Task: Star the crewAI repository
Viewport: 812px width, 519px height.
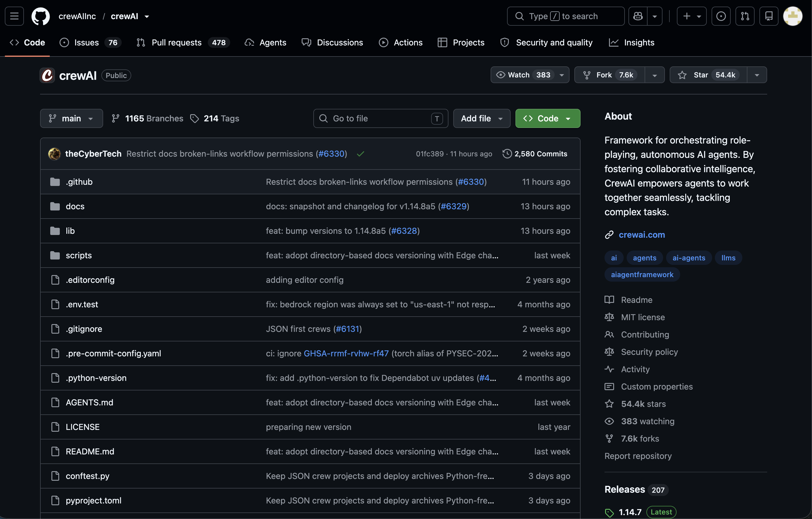Action: 708,75
